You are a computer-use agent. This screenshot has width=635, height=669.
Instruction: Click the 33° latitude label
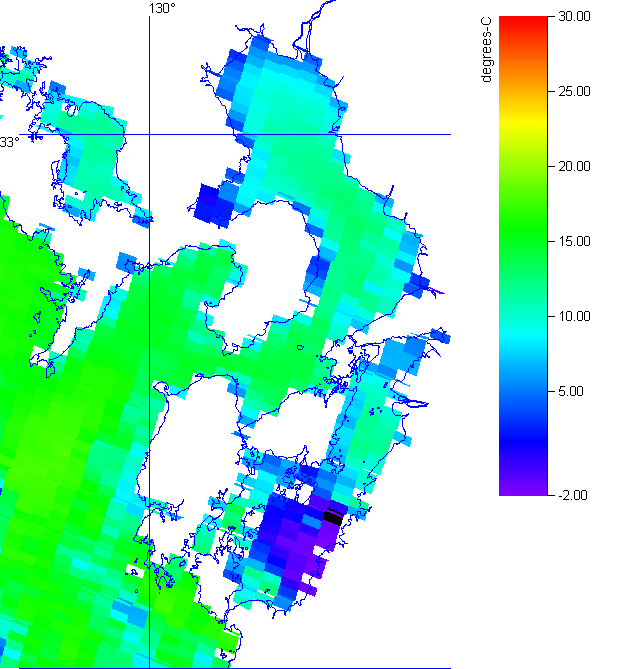9,142
